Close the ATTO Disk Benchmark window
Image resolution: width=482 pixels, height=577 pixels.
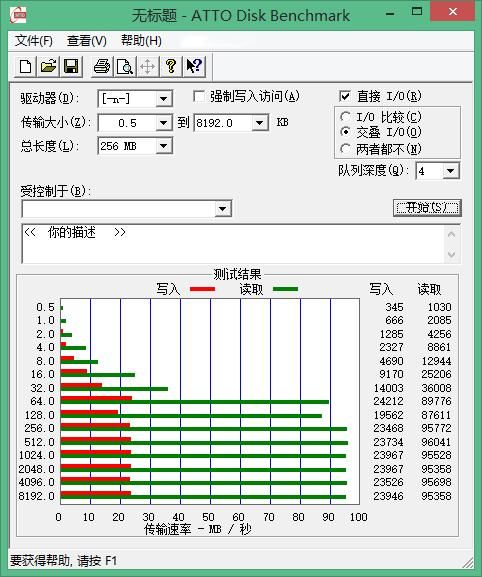[x=453, y=12]
